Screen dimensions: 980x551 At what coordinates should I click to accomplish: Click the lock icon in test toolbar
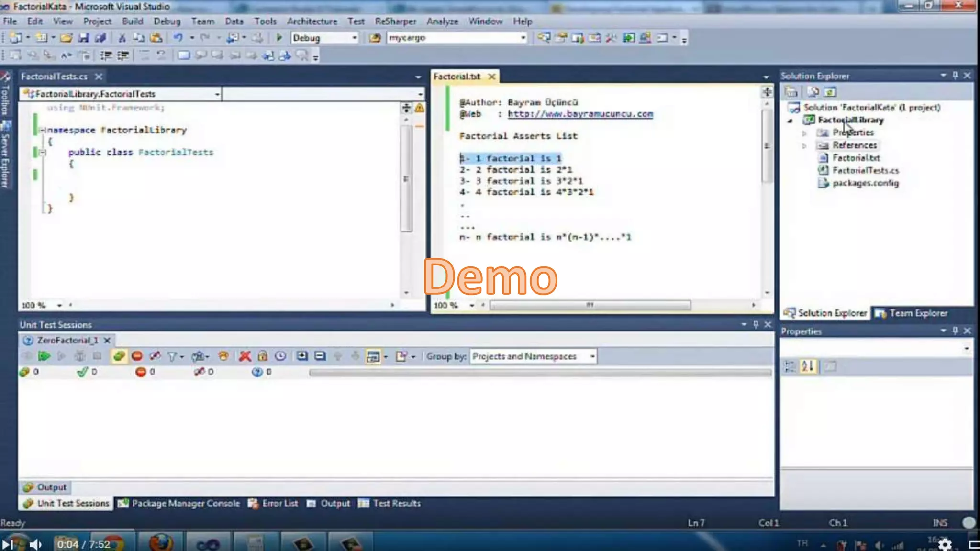point(262,356)
